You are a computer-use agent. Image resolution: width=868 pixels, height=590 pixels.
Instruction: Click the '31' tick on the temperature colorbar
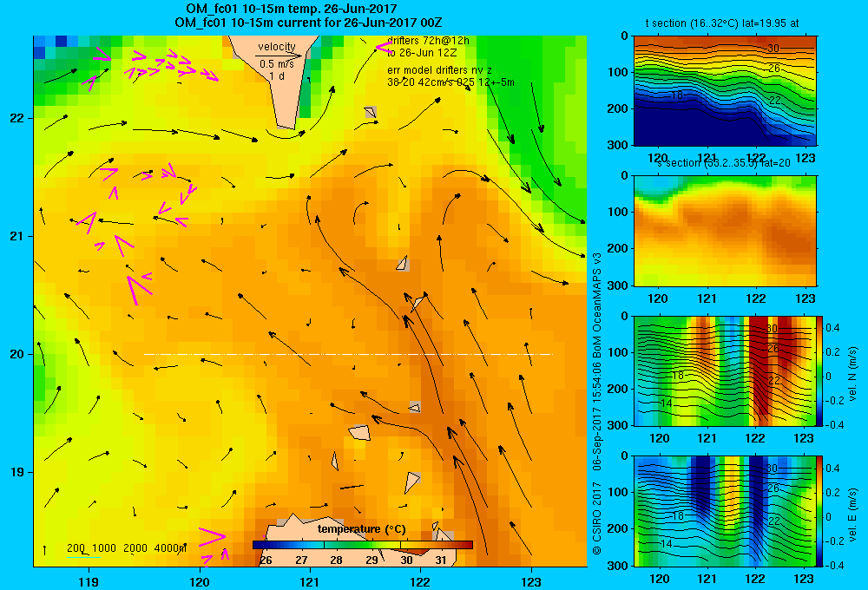coord(441,560)
